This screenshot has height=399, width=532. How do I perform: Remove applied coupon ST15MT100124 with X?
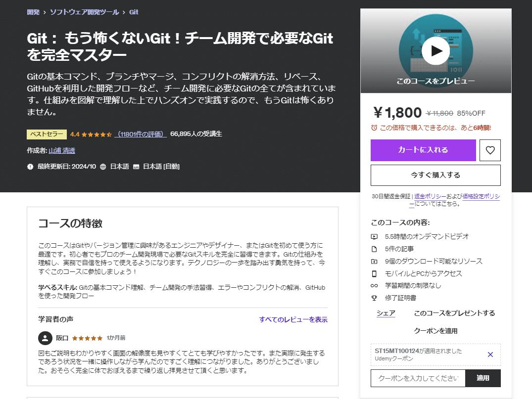pos(490,355)
